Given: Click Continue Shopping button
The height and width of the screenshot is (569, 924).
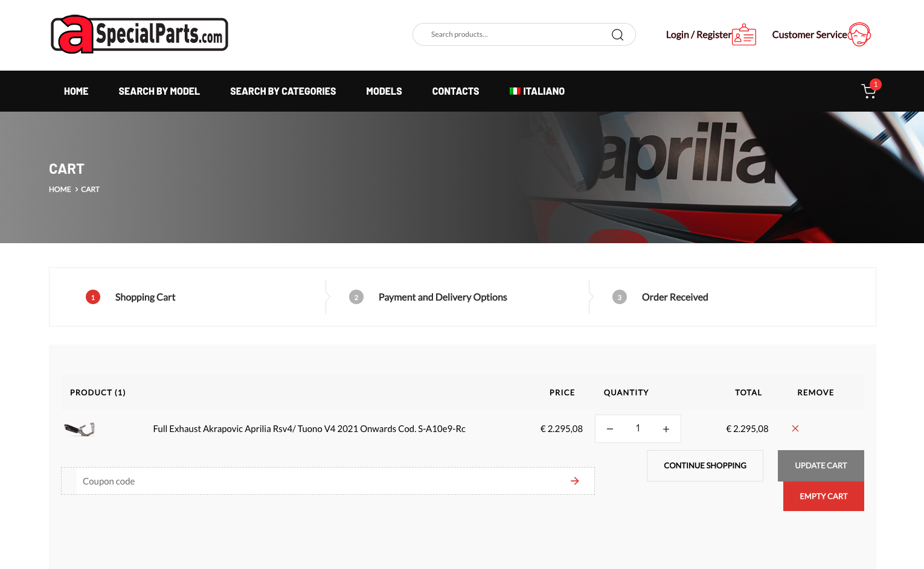Looking at the screenshot, I should (705, 465).
